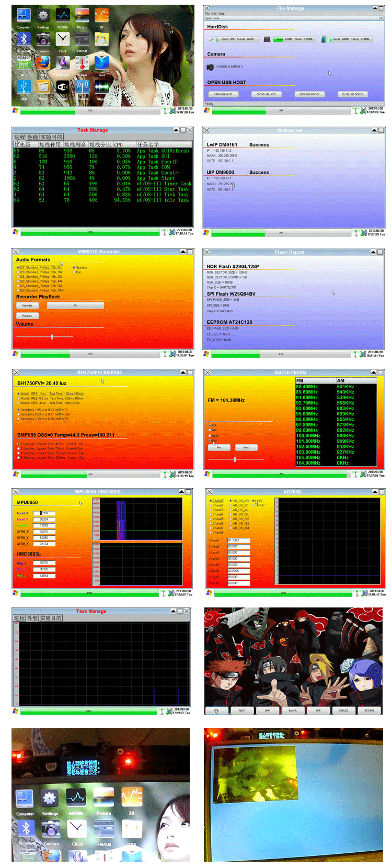Open the Clock app icon on the top desktop

[63, 39]
